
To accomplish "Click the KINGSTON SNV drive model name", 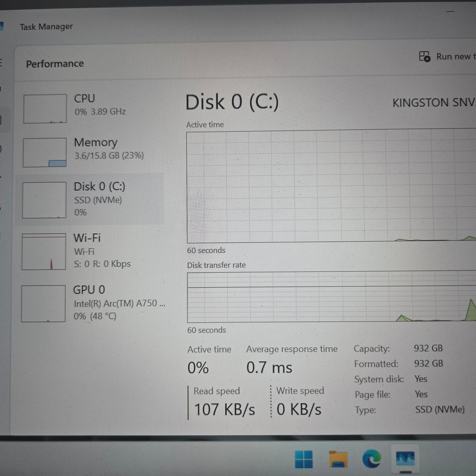I will click(x=434, y=103).
